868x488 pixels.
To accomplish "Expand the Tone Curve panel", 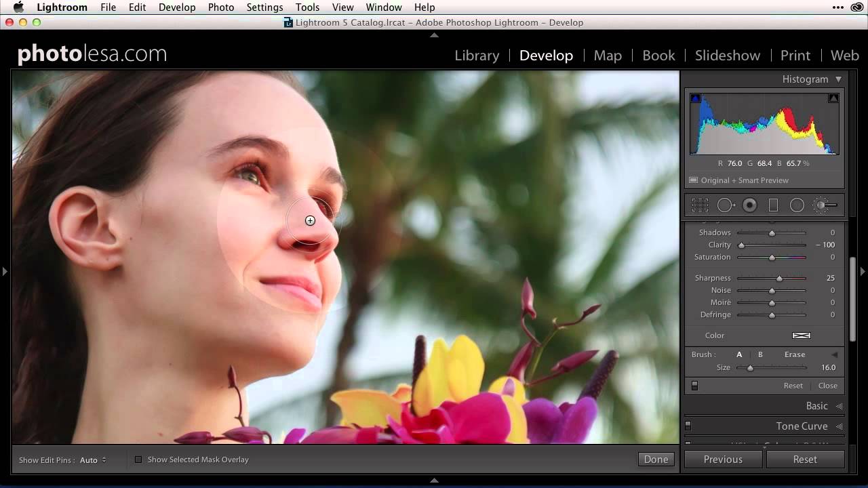I will coord(802,426).
